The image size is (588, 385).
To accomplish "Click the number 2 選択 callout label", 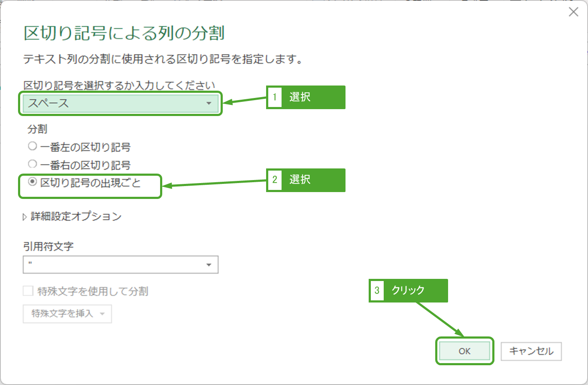I will tap(306, 180).
